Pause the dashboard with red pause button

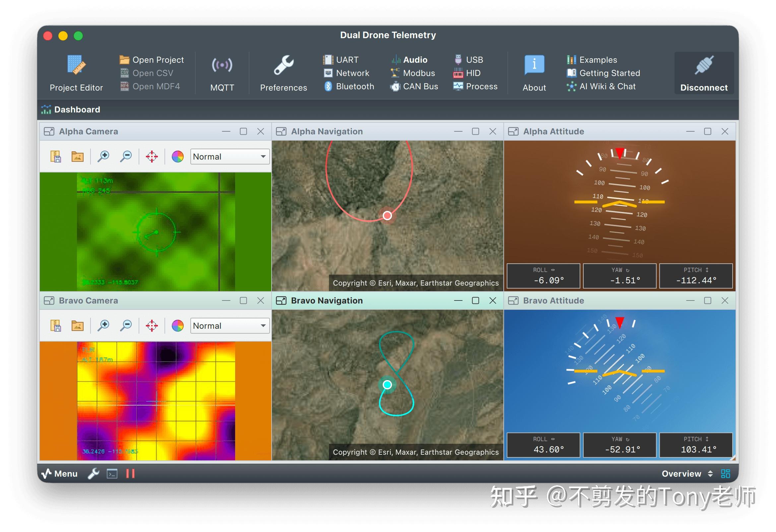(x=130, y=474)
